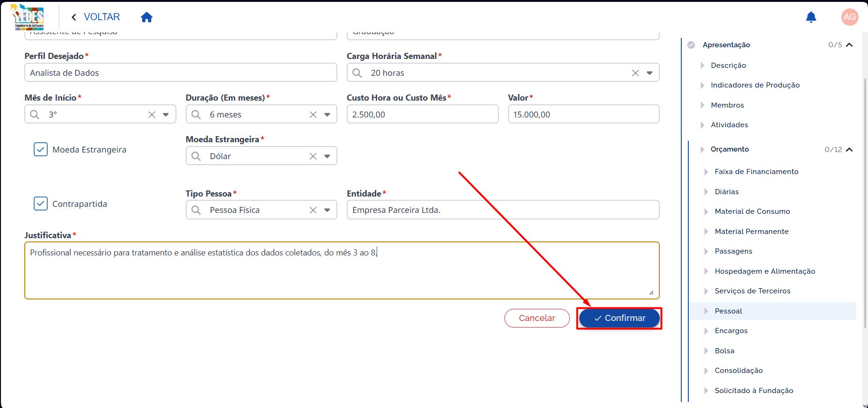
Task: Open Hospedagem e Alimentação item
Action: point(765,271)
